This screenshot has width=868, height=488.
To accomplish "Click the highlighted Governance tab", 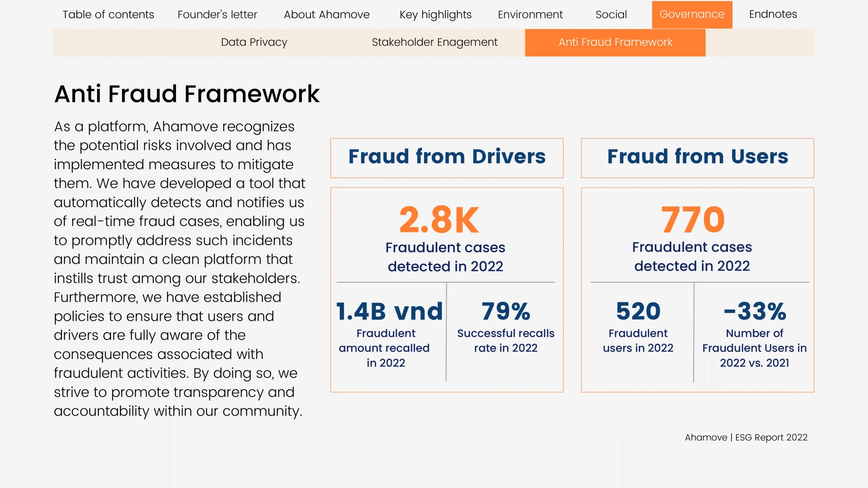I will 692,15.
